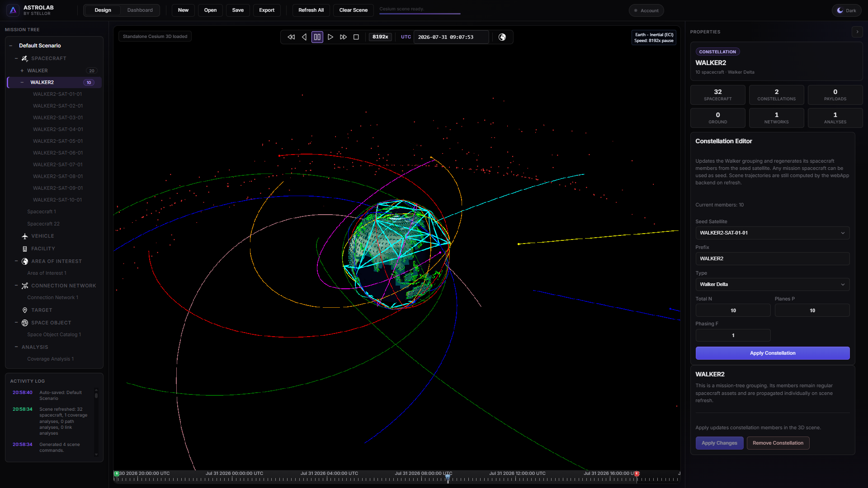This screenshot has height=488, width=868.
Task: Select WALKER2-SAT-01-01 in the tree
Action: [x=57, y=94]
